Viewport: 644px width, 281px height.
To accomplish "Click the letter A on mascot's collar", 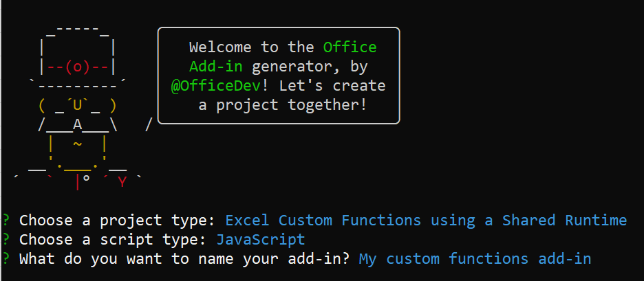I will pyautogui.click(x=78, y=125).
